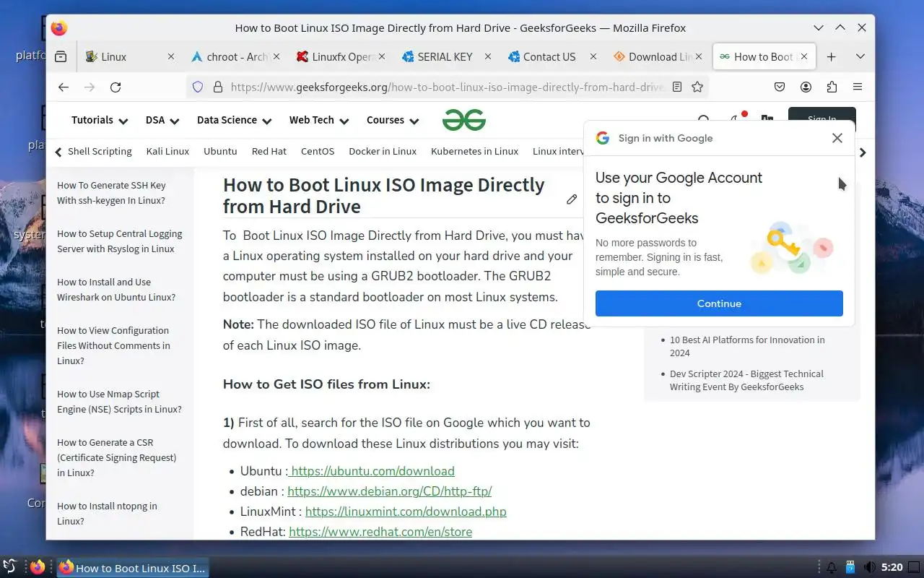Open the Firefox account icon
Image resolution: width=924 pixels, height=578 pixels.
(x=806, y=87)
